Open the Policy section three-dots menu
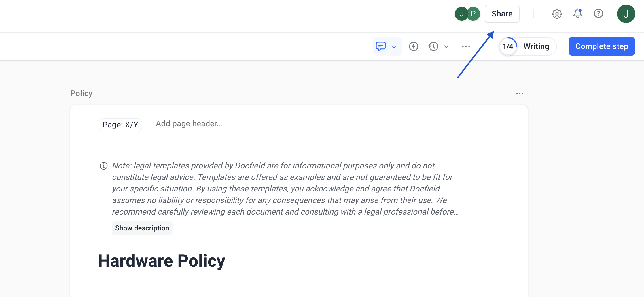The width and height of the screenshot is (644, 297). [520, 93]
